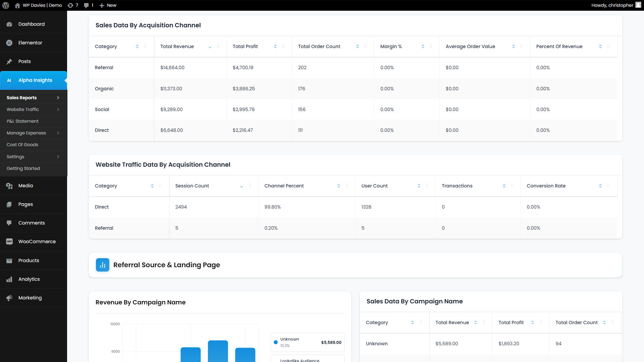Click the Analytics bar chart icon
The image size is (644, 362).
pos(9,279)
